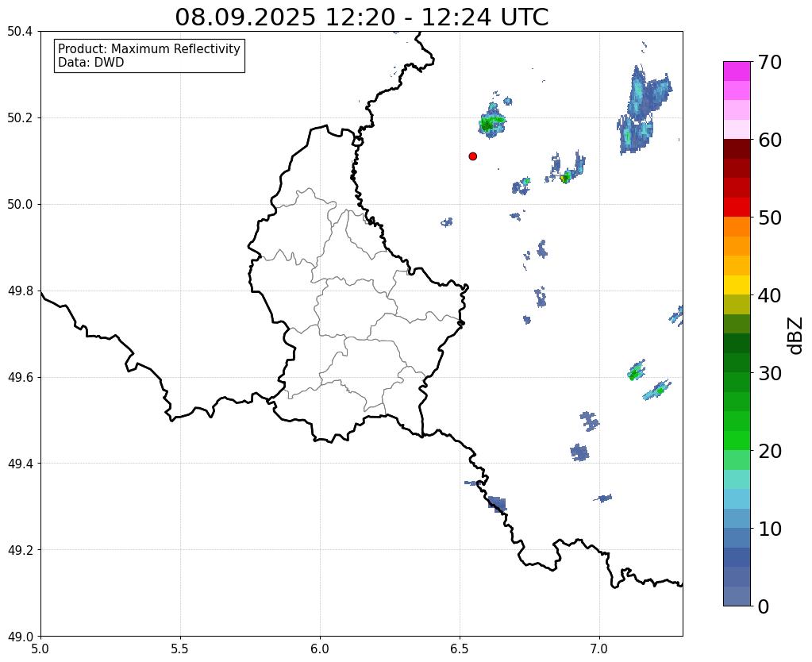812x662 pixels.
Task: Click the 49.0 latitude axis label
Action: pos(20,636)
